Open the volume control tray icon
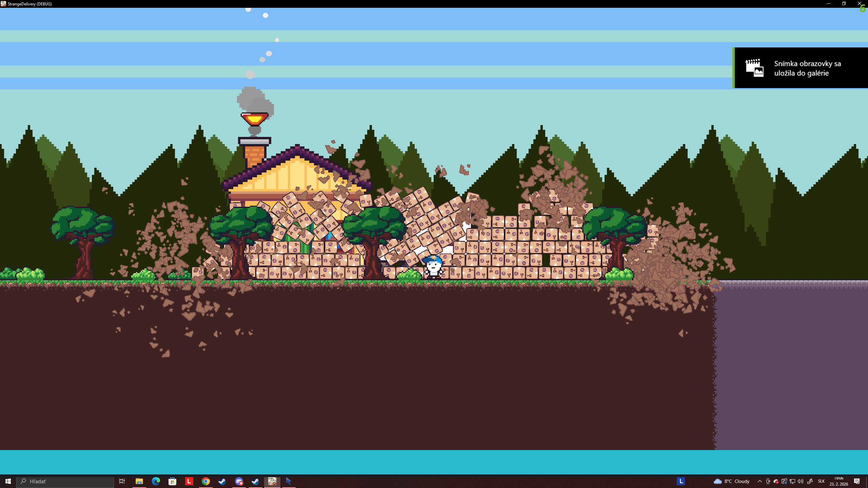Image resolution: width=868 pixels, height=488 pixels. pos(801,481)
